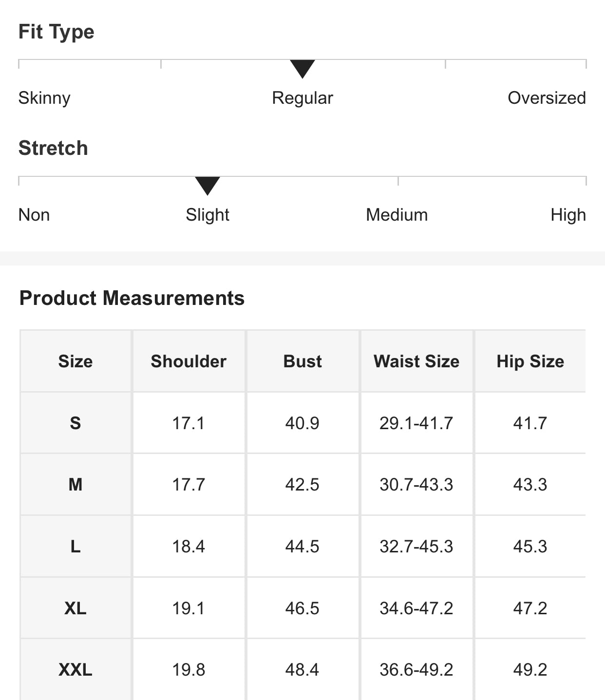Select the L size row label
The image size is (605, 700).
point(76,547)
